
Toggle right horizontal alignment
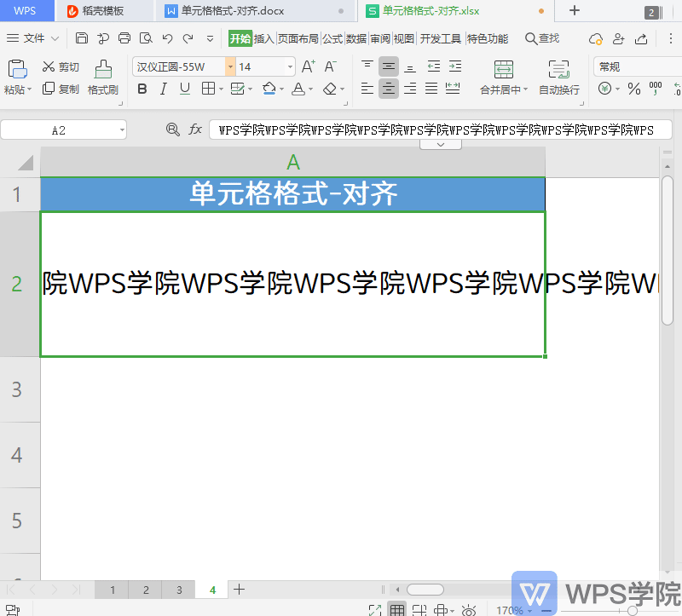pos(410,89)
